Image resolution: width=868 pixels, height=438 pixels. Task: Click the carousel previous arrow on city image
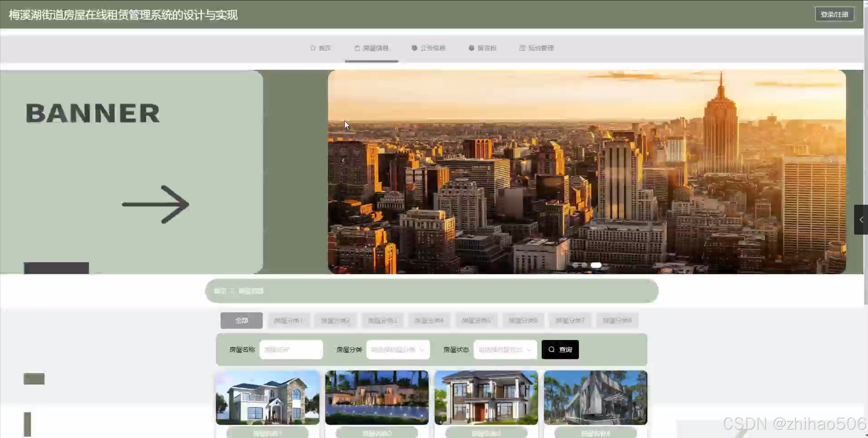click(343, 160)
